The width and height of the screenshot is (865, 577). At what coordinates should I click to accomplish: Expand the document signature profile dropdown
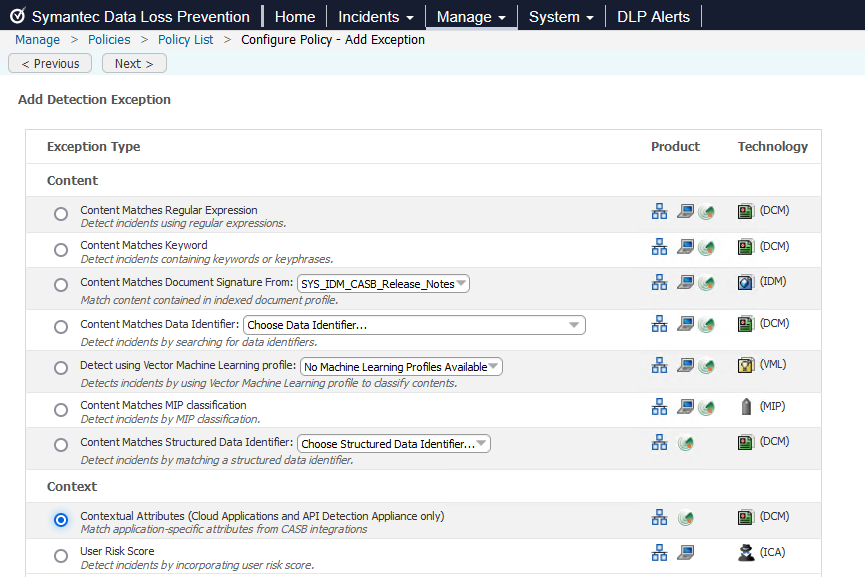tap(383, 284)
